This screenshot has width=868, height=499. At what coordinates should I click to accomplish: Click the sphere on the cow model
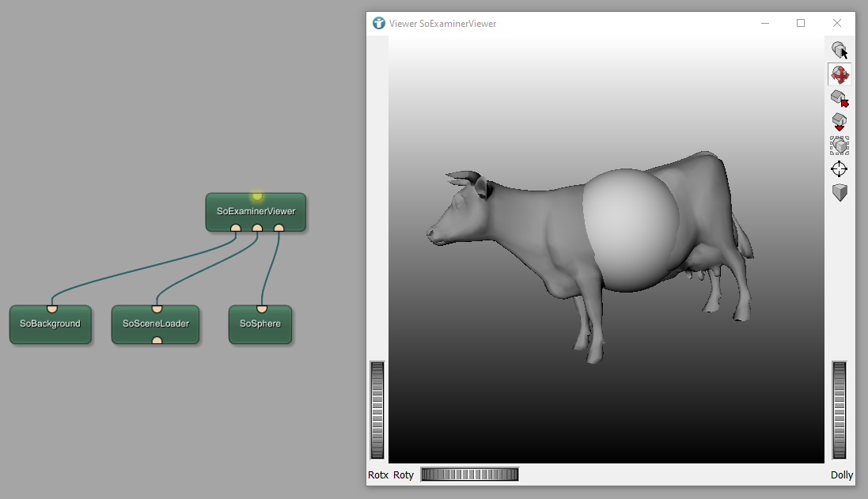click(631, 229)
